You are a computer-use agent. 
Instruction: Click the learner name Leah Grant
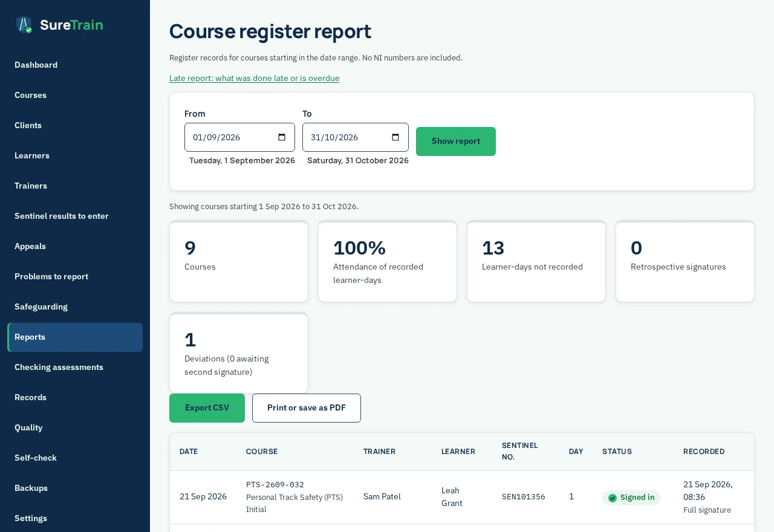452,497
